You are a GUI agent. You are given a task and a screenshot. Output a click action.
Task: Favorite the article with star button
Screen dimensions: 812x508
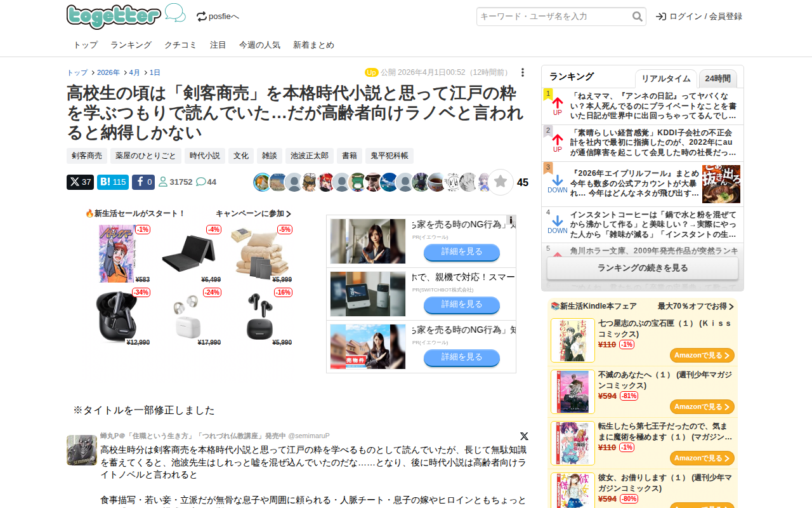click(501, 182)
